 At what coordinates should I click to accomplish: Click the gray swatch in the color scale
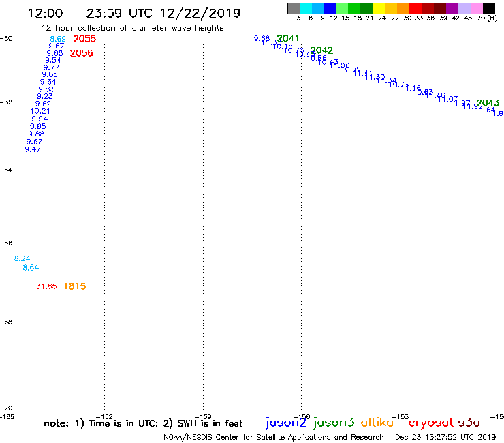(x=294, y=8)
